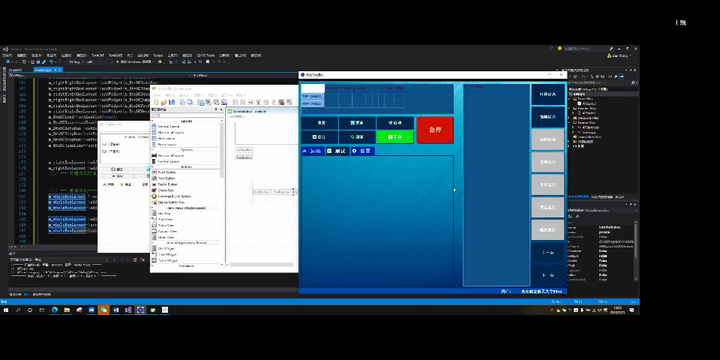Viewport: 720px width, 360px height.
Task: Select Horizontal Layout in Widget Box
Action: pyautogui.click(x=171, y=132)
